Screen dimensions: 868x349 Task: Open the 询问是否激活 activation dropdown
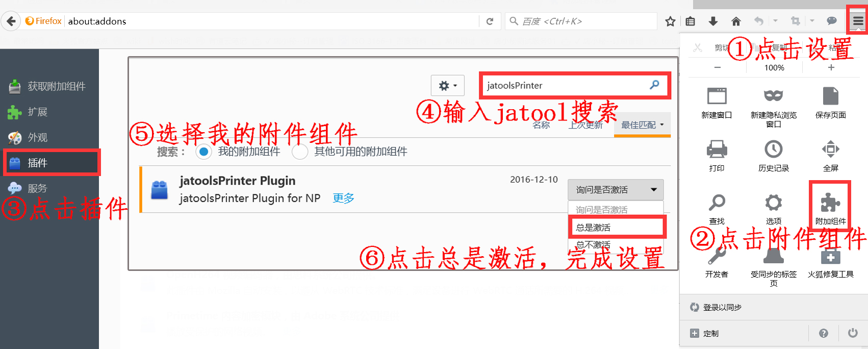pyautogui.click(x=616, y=190)
